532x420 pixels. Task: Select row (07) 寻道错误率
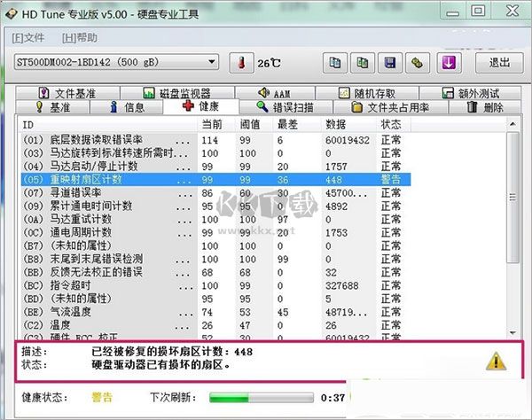point(215,192)
